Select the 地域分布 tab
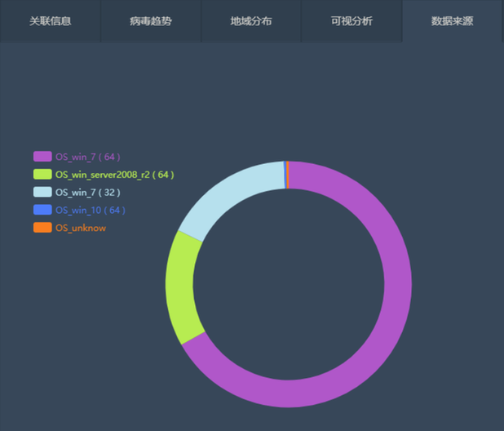The height and width of the screenshot is (431, 504). (x=251, y=21)
